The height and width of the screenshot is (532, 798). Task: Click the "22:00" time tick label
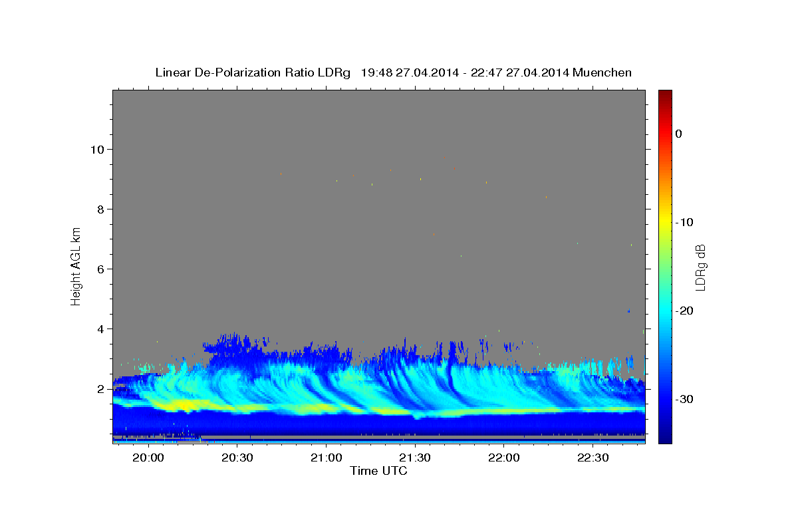[503, 458]
